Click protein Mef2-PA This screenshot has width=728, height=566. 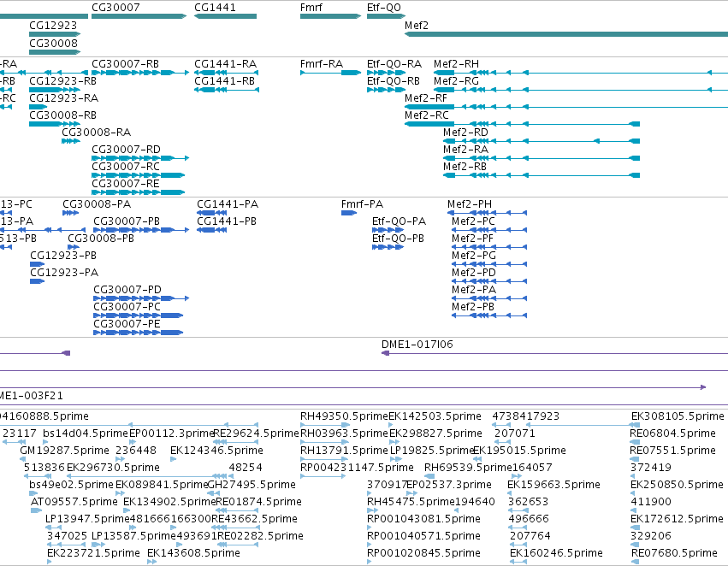point(474,290)
